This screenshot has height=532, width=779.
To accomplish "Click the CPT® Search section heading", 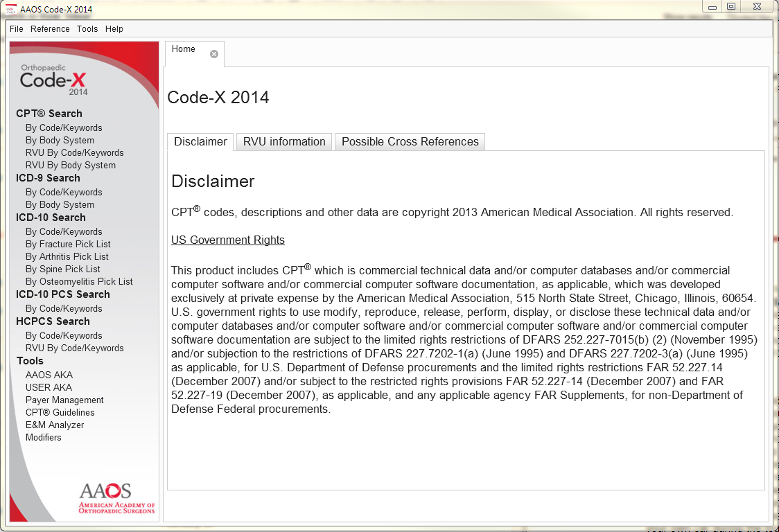I will pyautogui.click(x=49, y=113).
